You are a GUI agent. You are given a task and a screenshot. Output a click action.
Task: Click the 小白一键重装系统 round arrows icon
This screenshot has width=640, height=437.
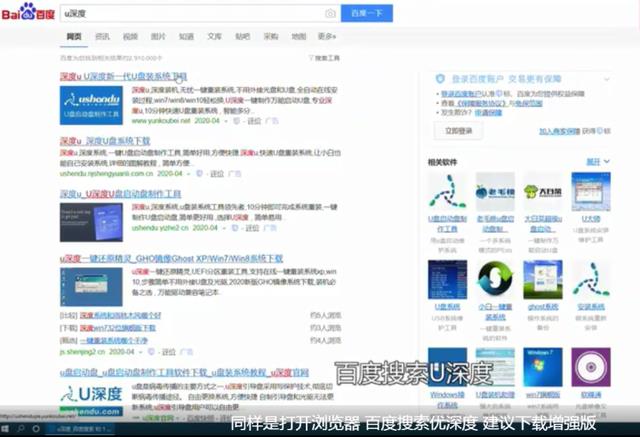click(x=495, y=280)
